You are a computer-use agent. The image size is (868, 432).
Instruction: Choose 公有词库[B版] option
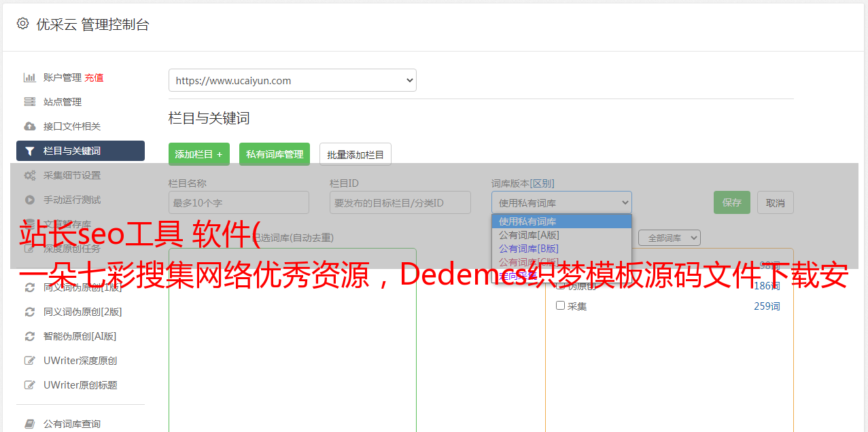pyautogui.click(x=561, y=249)
